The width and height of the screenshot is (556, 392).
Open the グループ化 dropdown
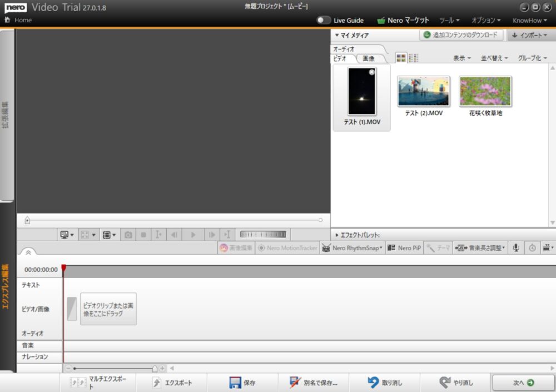532,58
